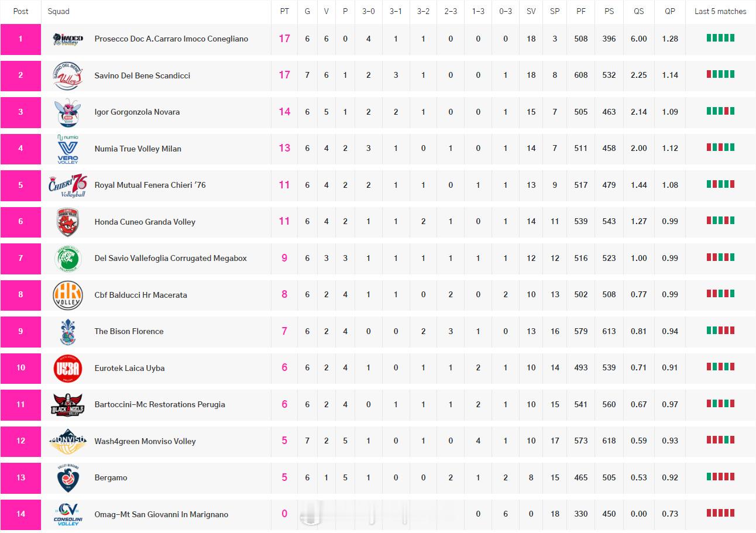This screenshot has width=756, height=533.
Task: Sort by SV sets won column
Action: click(x=531, y=11)
